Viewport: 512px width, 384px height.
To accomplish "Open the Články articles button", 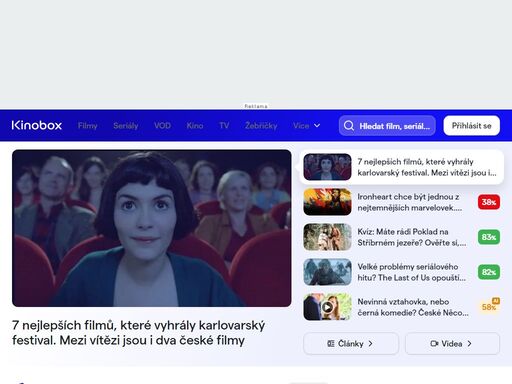I will pos(351,343).
